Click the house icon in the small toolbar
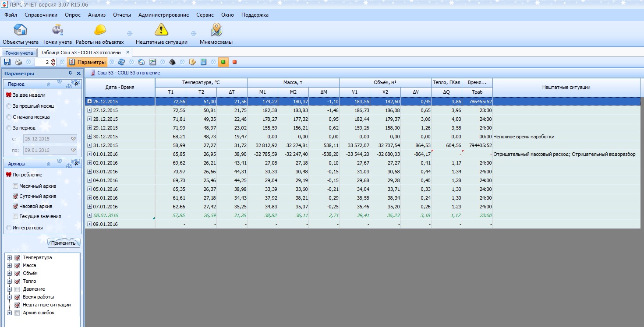 pyautogui.click(x=141, y=62)
